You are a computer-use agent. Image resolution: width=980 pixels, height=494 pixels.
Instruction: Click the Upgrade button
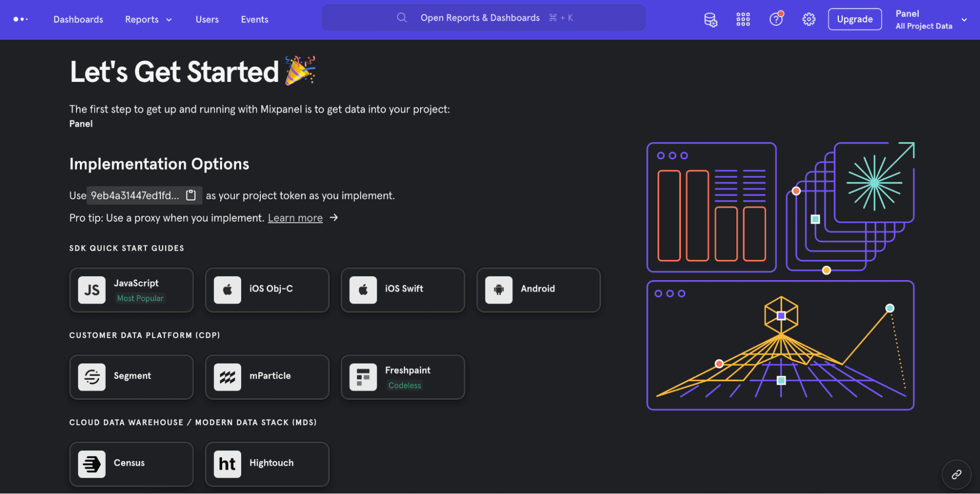click(854, 19)
